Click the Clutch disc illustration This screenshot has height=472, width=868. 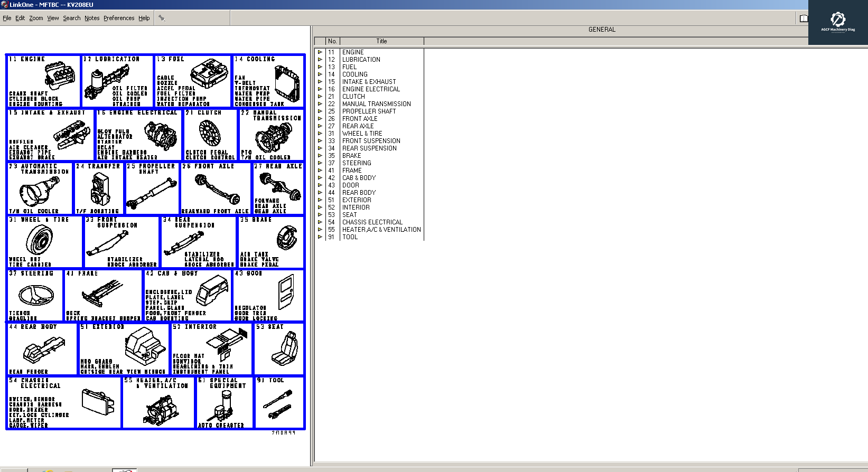point(210,133)
